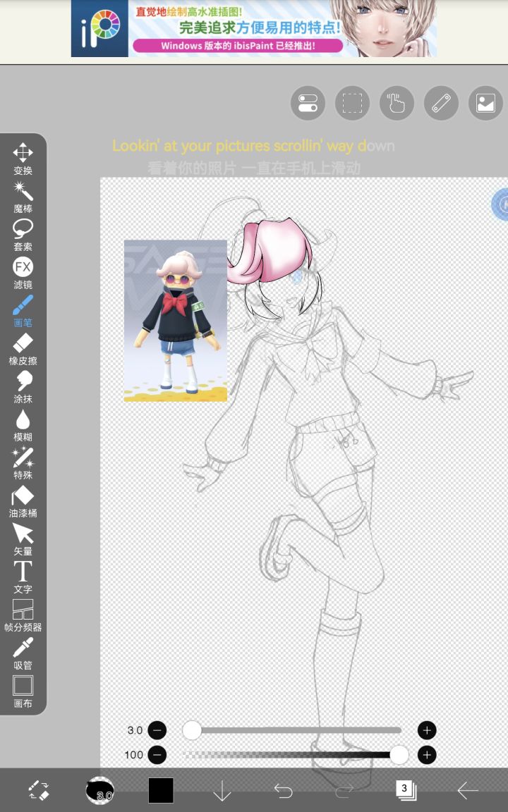
Task: Click the opacity slider handle
Action: click(399, 754)
